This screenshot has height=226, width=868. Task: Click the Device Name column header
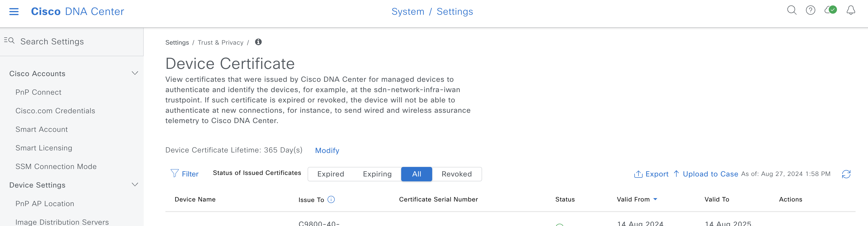pos(195,199)
